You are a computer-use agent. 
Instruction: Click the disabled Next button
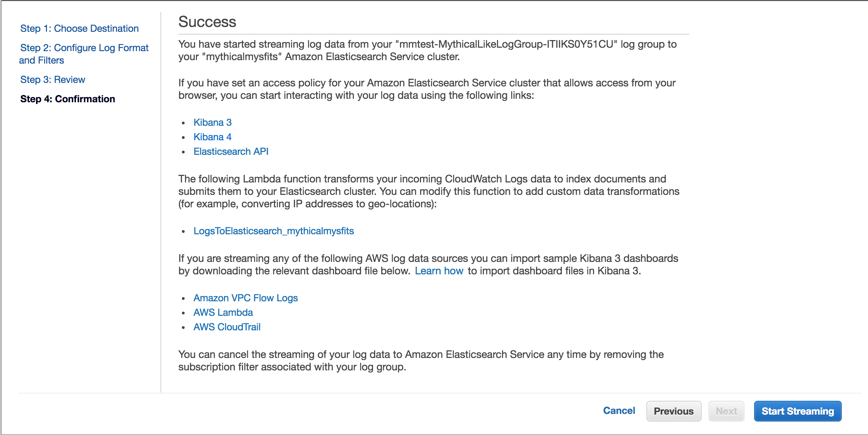[x=726, y=411]
